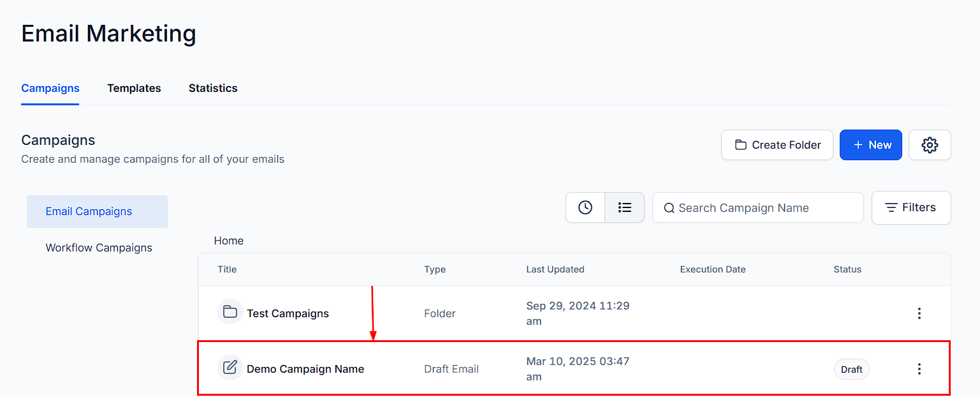Click the Draft status badge
This screenshot has width=980, height=397.
coord(851,369)
